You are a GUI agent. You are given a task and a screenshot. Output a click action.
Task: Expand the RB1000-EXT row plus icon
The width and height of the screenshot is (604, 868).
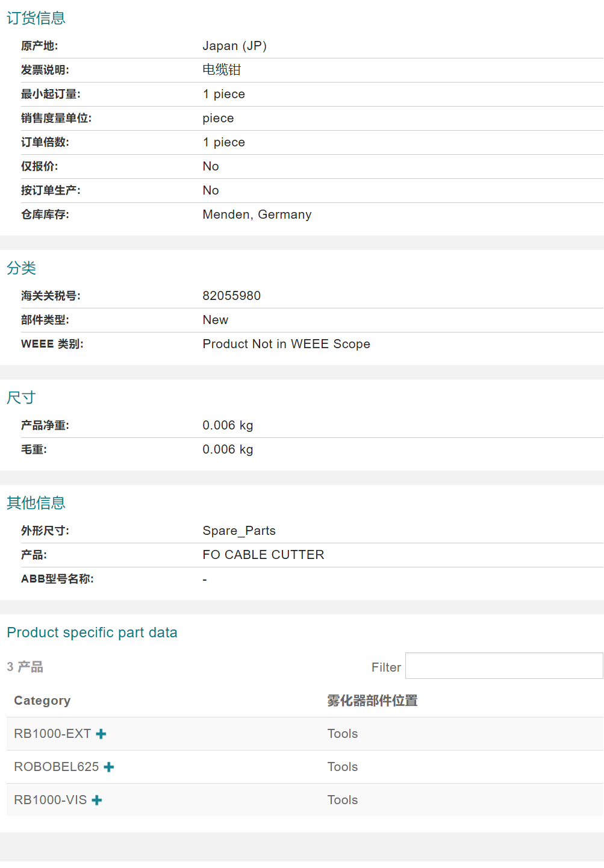pyautogui.click(x=101, y=734)
